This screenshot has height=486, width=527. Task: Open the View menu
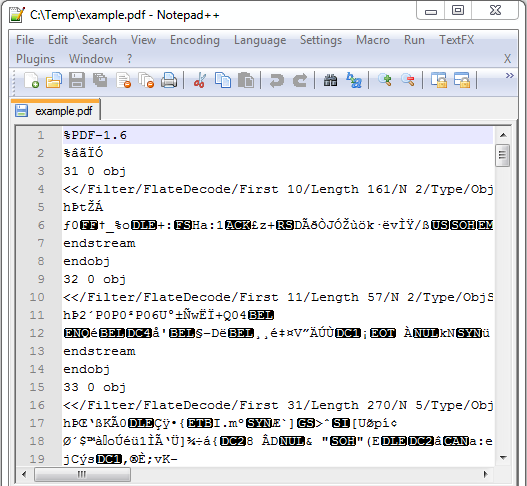(x=144, y=40)
